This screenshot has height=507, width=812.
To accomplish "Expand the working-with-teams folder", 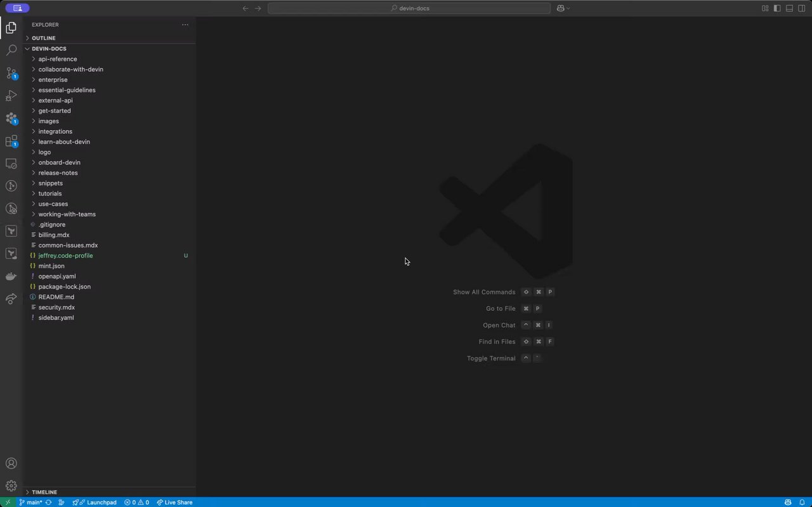I will coord(110,214).
